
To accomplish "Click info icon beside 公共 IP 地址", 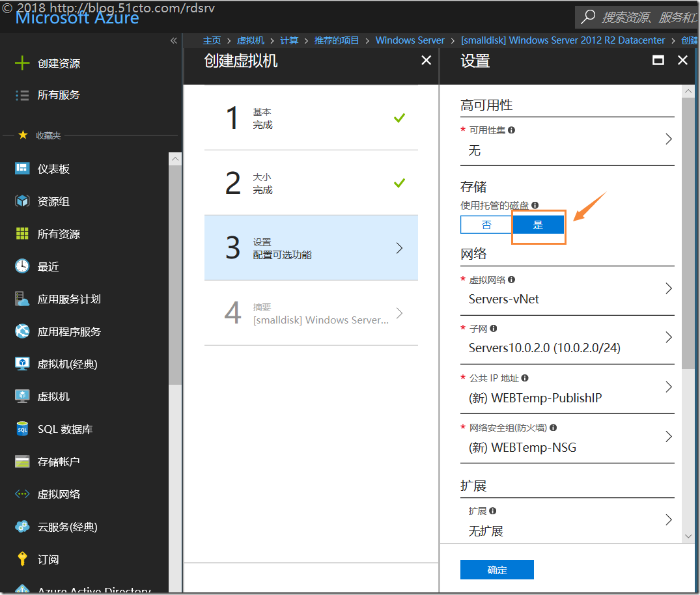I will (525, 378).
